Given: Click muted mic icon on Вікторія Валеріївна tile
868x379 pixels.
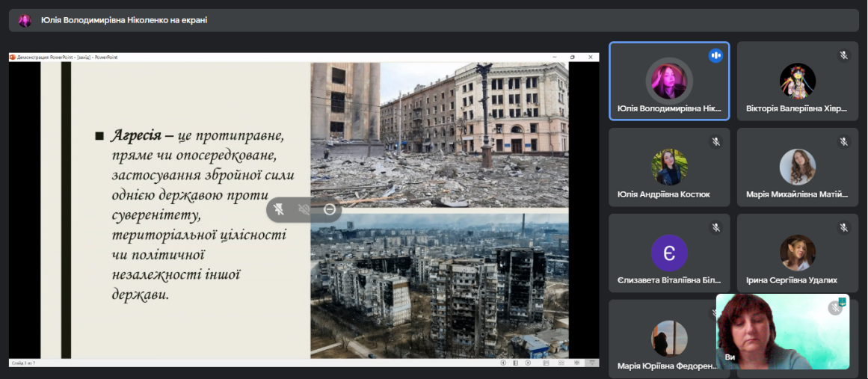Looking at the screenshot, I should [843, 55].
